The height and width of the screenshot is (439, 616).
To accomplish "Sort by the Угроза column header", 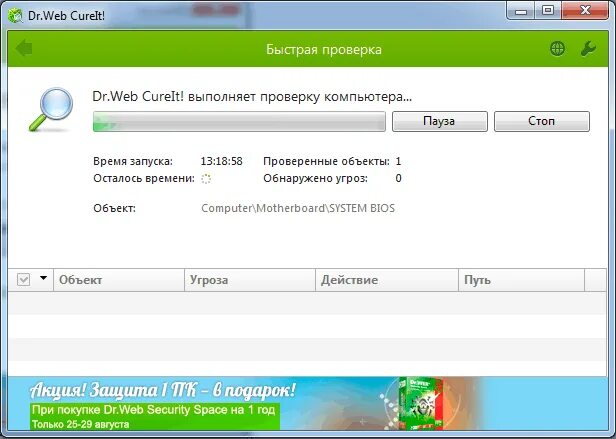I will 250,280.
